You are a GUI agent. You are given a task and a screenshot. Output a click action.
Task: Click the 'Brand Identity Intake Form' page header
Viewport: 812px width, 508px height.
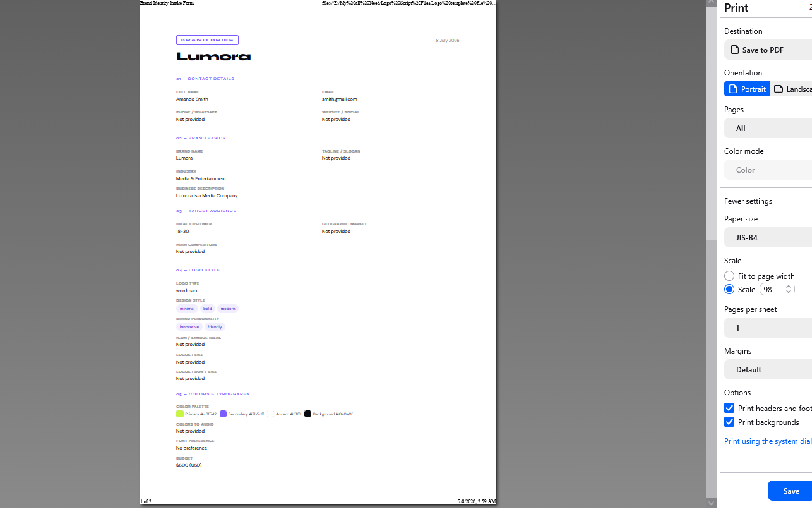pos(167,3)
